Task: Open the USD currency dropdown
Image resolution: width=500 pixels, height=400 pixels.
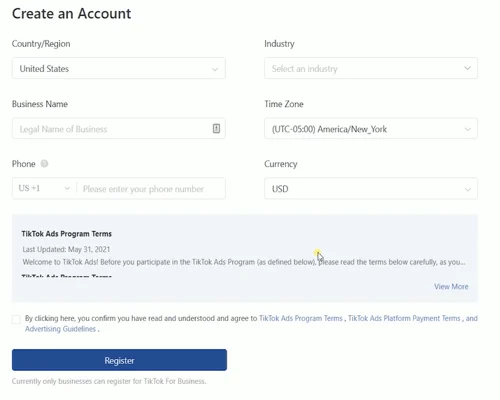Action: [371, 189]
